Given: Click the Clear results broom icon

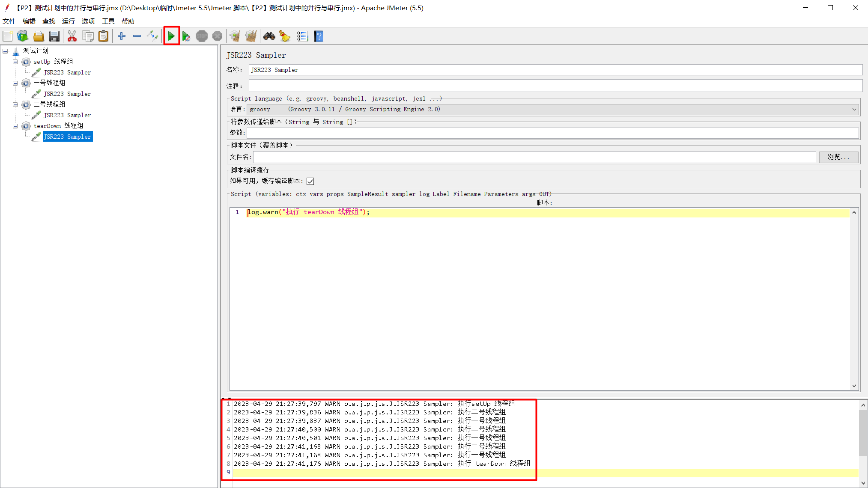Looking at the screenshot, I should coord(235,36).
